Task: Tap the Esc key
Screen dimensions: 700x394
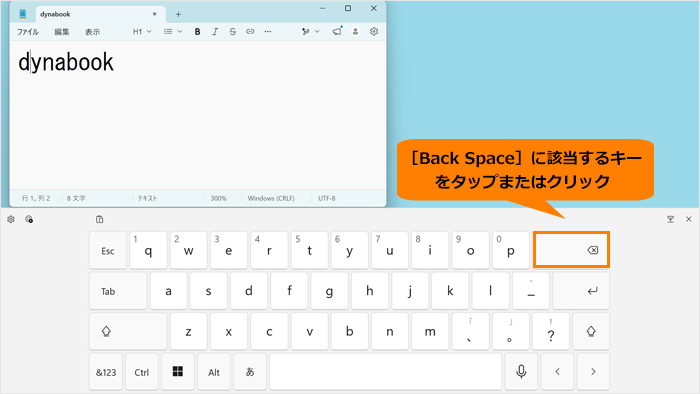Action: click(x=108, y=250)
